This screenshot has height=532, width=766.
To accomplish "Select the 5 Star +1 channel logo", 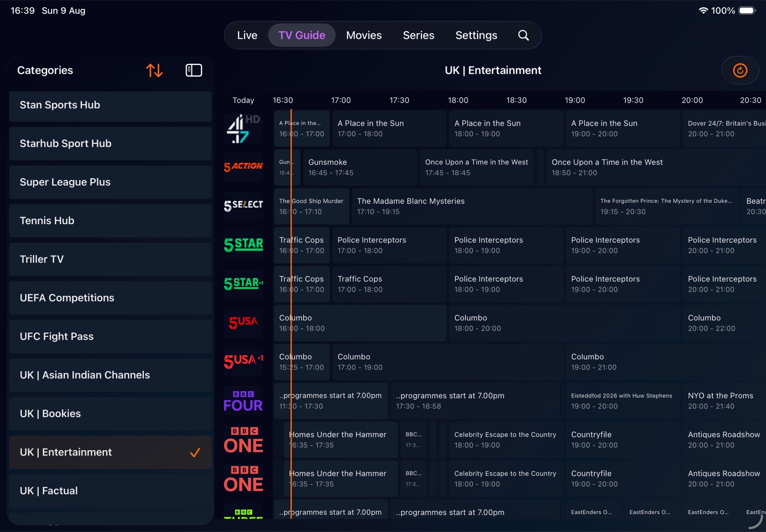I will [243, 283].
